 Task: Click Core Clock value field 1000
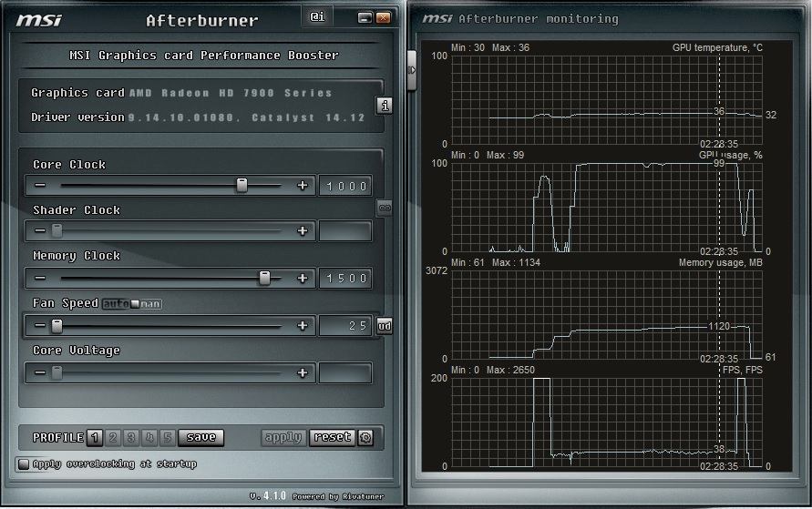[345, 186]
